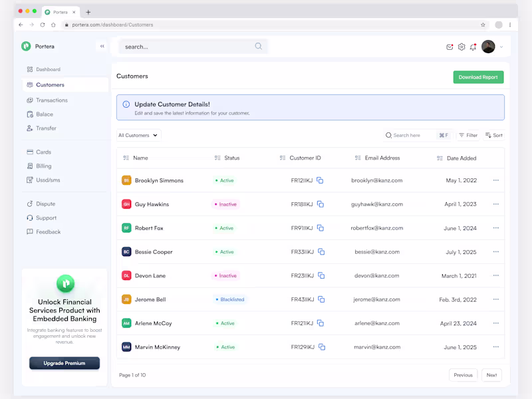Open row actions for Brooklyn Simmons
The height and width of the screenshot is (399, 532).
click(x=495, y=180)
